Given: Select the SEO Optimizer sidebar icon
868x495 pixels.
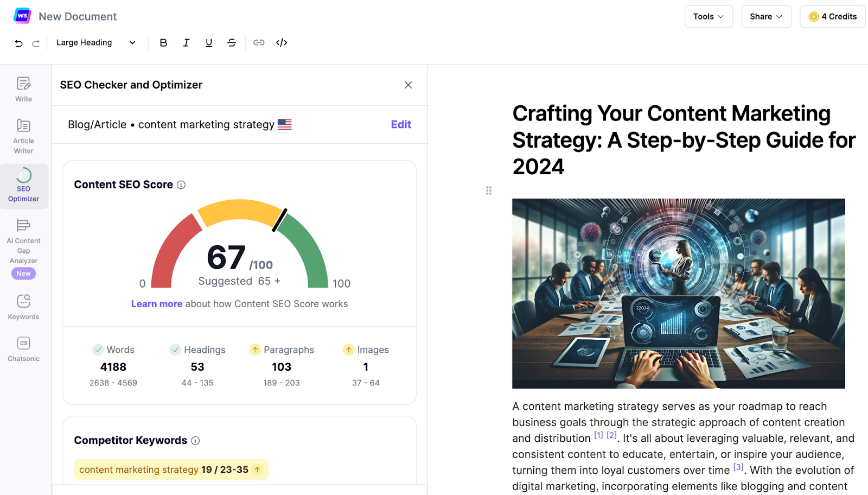Looking at the screenshot, I should [23, 186].
